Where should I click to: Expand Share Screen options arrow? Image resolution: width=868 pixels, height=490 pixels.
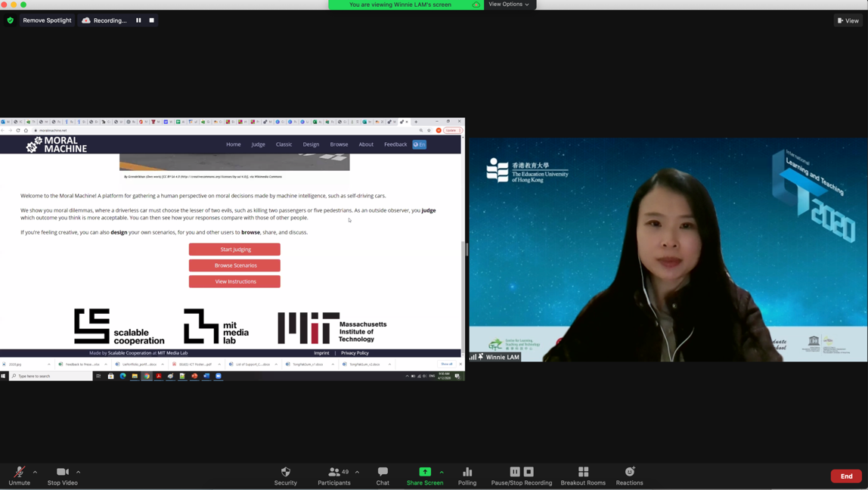(x=442, y=473)
